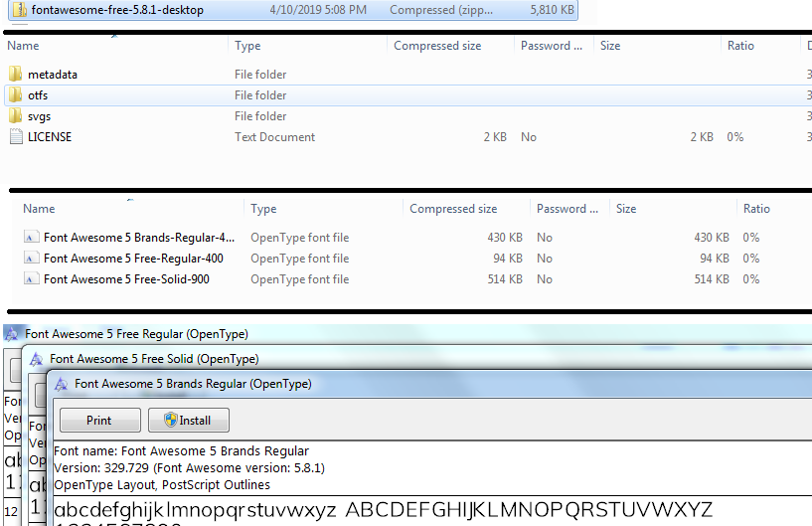Select the metadata folder name

coord(53,75)
